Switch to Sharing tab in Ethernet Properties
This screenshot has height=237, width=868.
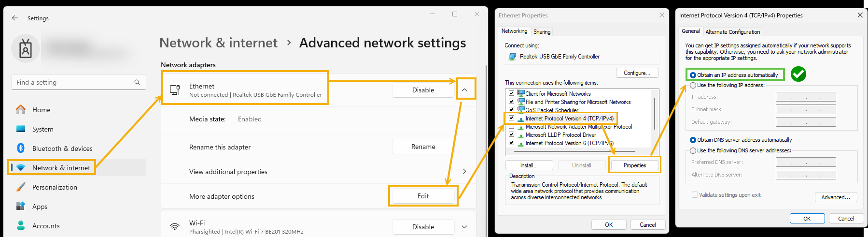[x=542, y=32]
